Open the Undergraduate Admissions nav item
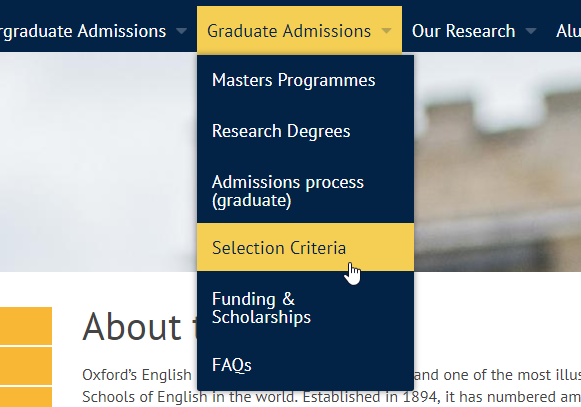Viewport: 581px width, 407px height. (83, 31)
